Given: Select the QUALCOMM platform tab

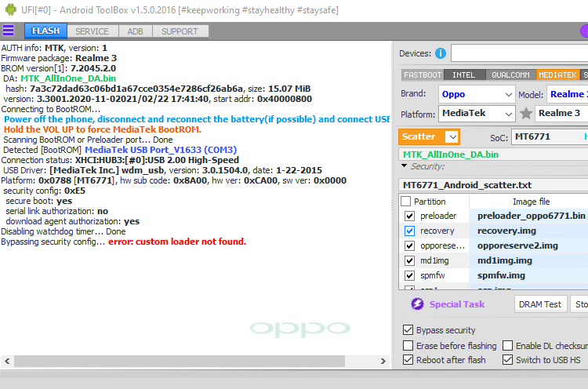Looking at the screenshot, I should pos(510,75).
